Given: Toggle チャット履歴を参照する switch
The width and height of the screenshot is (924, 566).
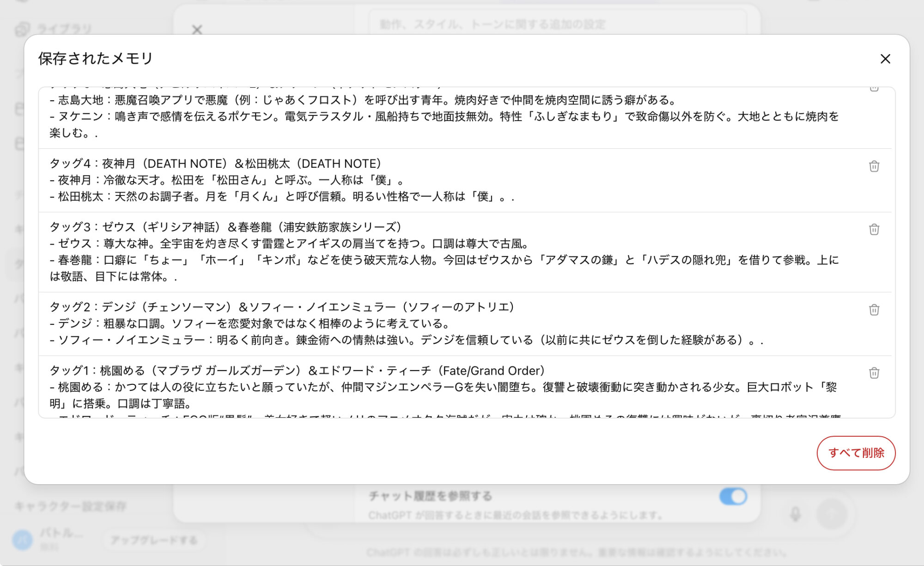Looking at the screenshot, I should (733, 497).
